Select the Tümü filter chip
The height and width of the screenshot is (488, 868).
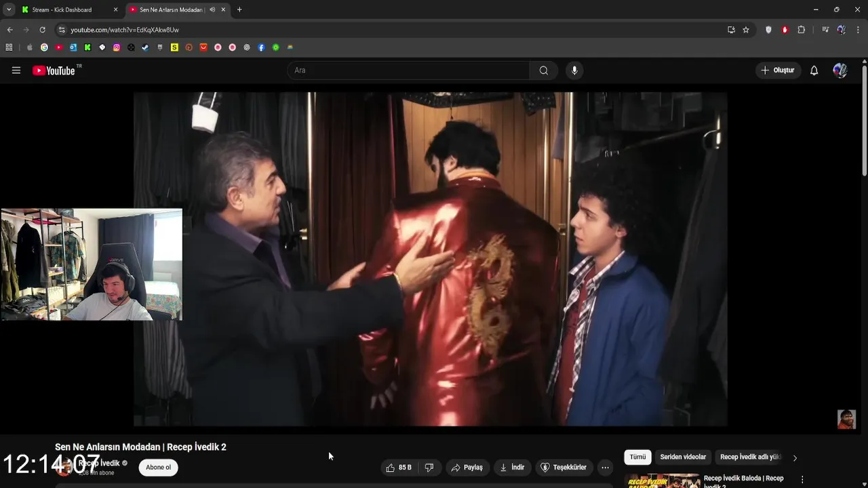point(637,457)
